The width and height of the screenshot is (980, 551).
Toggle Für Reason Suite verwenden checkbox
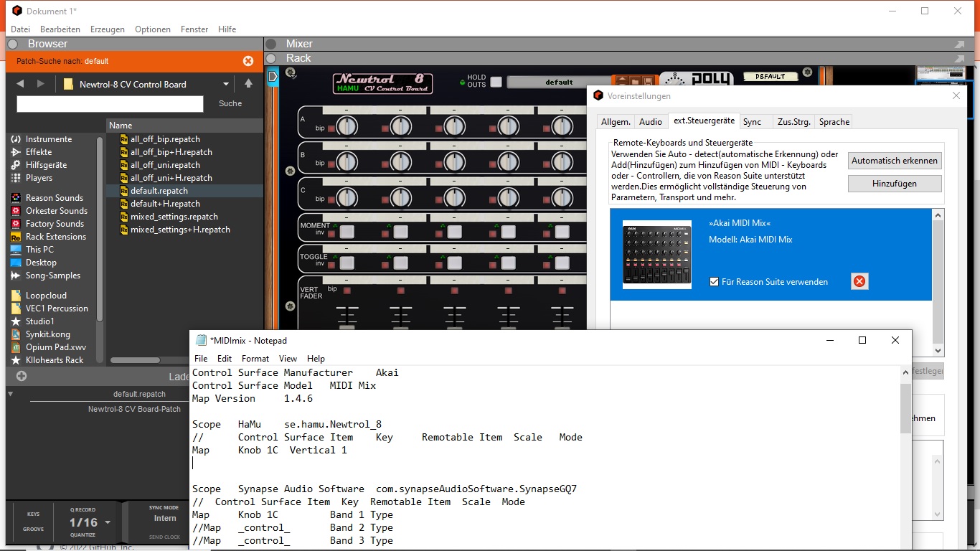click(714, 282)
